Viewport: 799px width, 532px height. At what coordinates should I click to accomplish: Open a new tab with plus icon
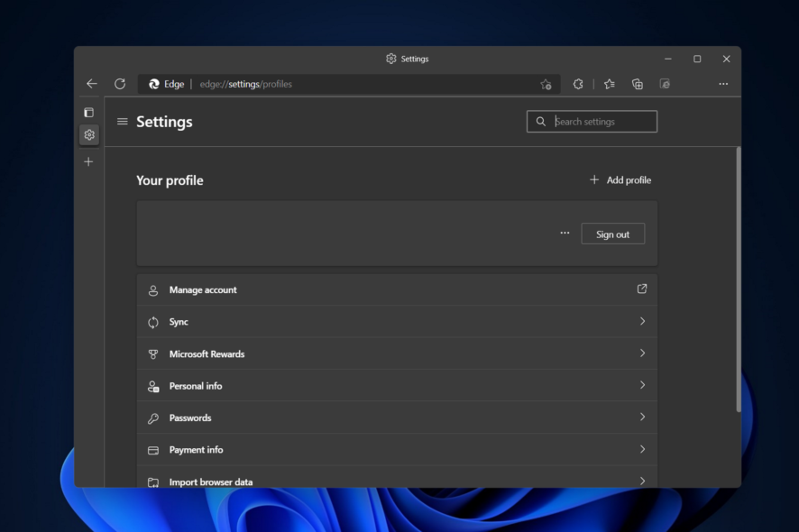click(x=88, y=162)
